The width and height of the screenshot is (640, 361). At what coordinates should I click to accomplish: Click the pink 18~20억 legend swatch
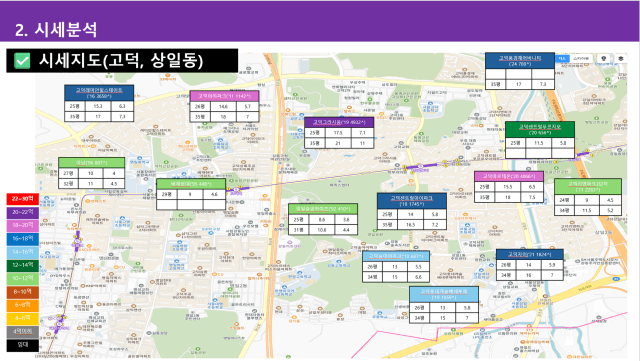pyautogui.click(x=22, y=225)
